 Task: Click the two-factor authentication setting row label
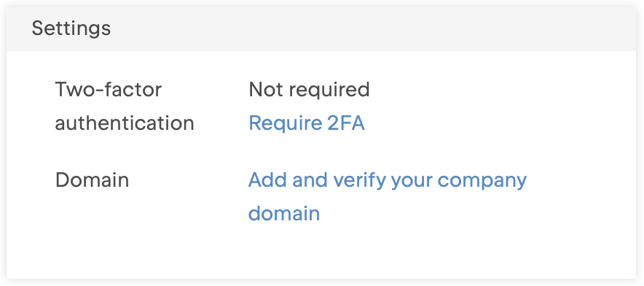coord(125,107)
